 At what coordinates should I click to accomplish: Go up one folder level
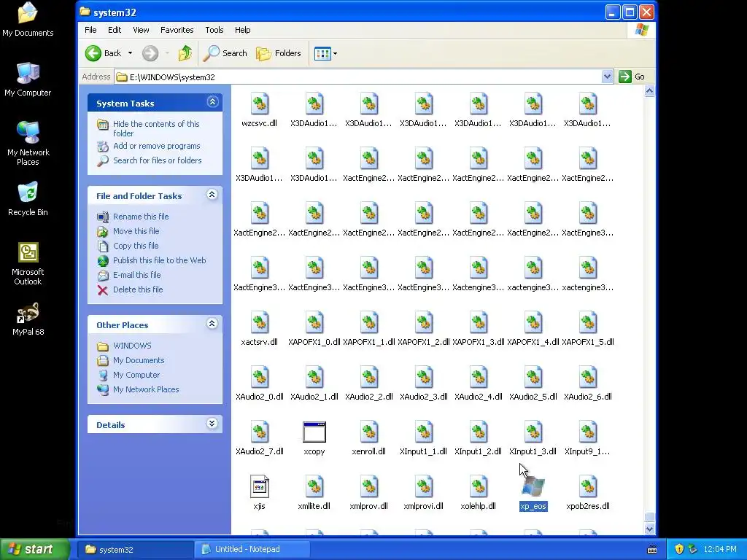click(x=185, y=53)
